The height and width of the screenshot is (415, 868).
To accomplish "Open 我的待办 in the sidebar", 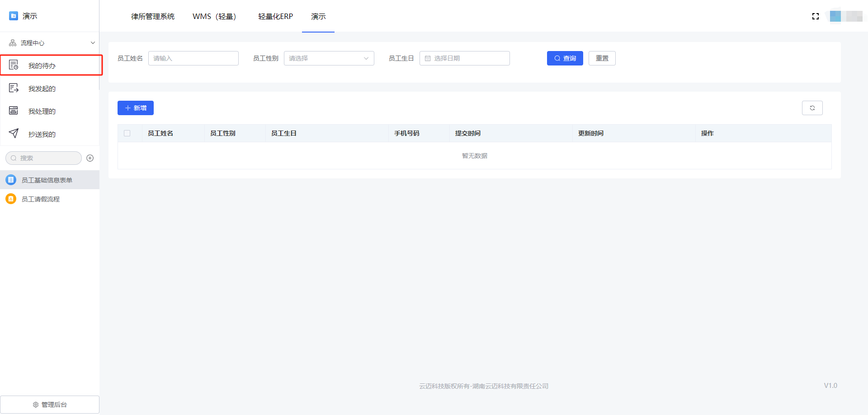I will coord(42,65).
